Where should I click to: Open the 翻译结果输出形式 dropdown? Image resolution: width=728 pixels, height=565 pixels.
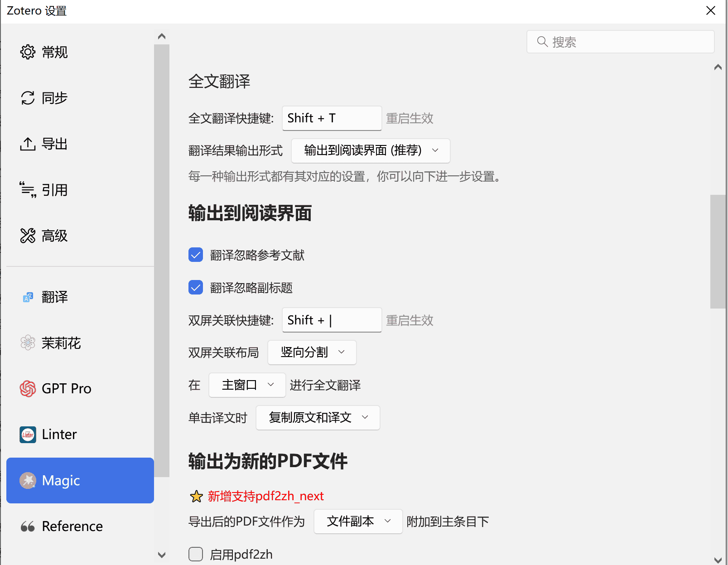(x=370, y=150)
